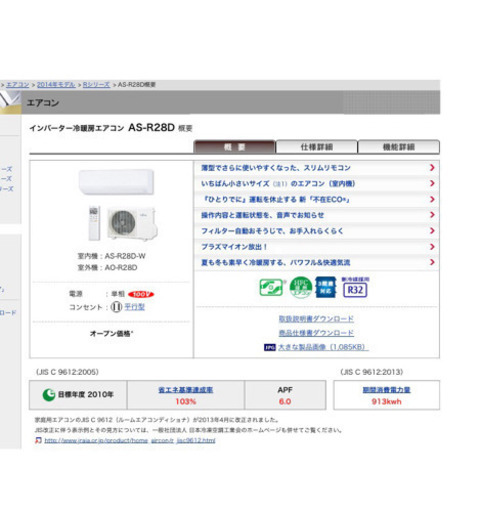
Task: Click the red chevron on いちばん小さいサイズ row
Action: pyautogui.click(x=432, y=183)
